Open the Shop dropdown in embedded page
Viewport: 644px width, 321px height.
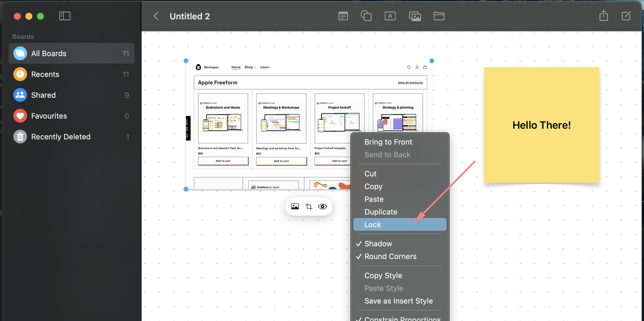pos(250,67)
